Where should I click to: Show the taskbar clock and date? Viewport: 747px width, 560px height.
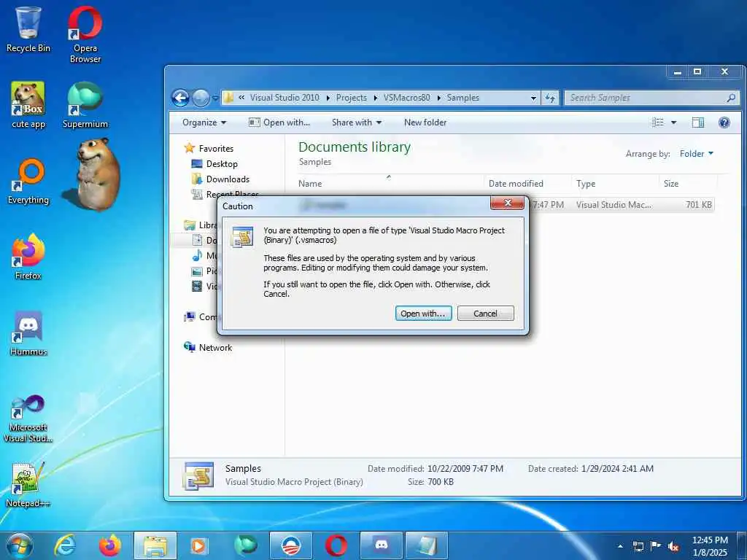[709, 546]
